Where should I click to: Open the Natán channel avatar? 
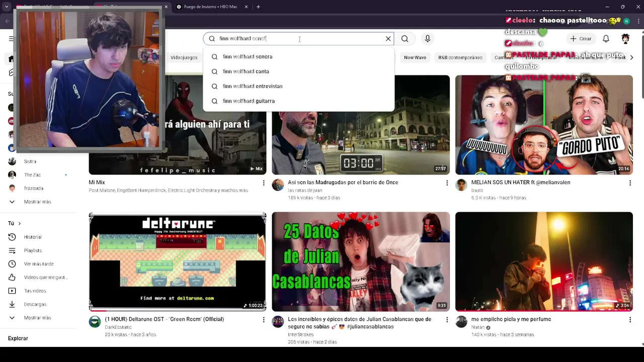[461, 322]
